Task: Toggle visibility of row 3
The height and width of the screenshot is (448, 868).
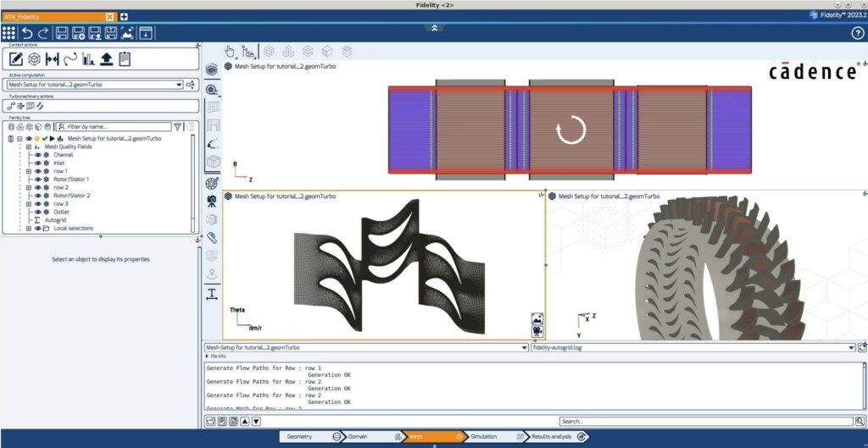Action: click(x=38, y=203)
